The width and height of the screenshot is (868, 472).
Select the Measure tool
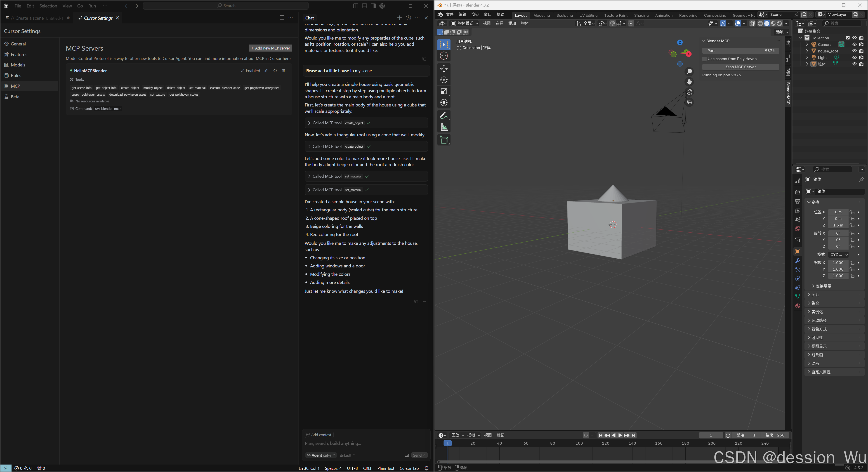444,127
